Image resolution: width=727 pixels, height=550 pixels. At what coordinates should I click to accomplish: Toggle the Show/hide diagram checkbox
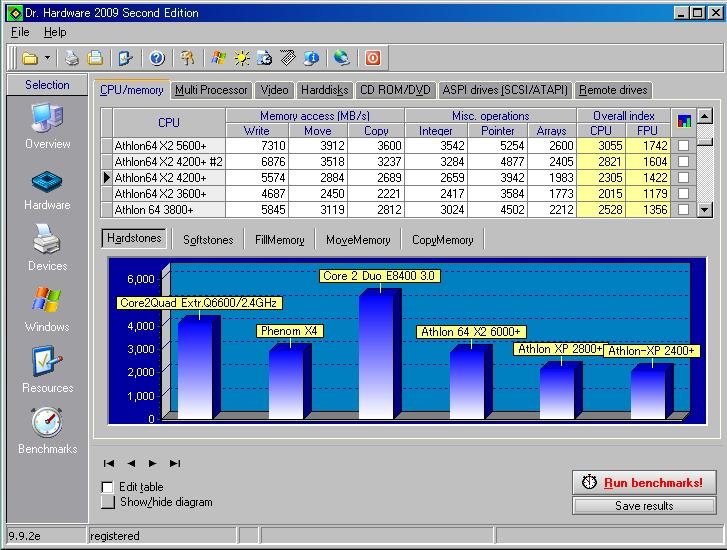pyautogui.click(x=108, y=502)
